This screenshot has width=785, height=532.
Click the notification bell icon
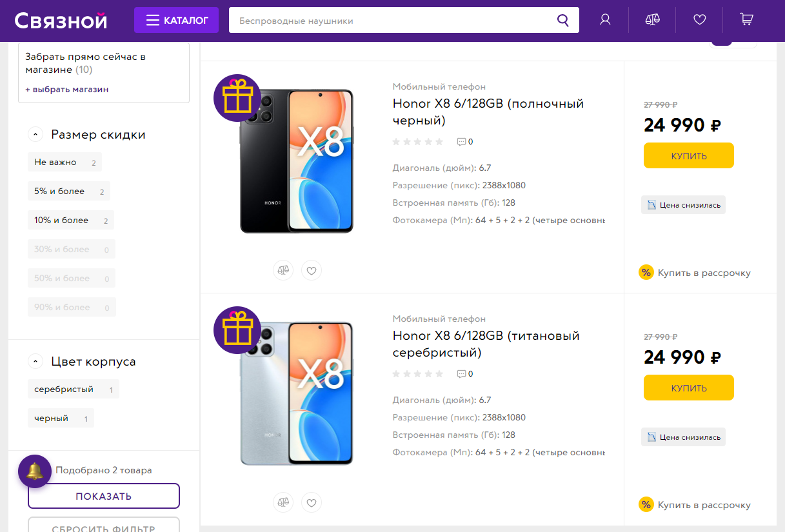coord(35,471)
